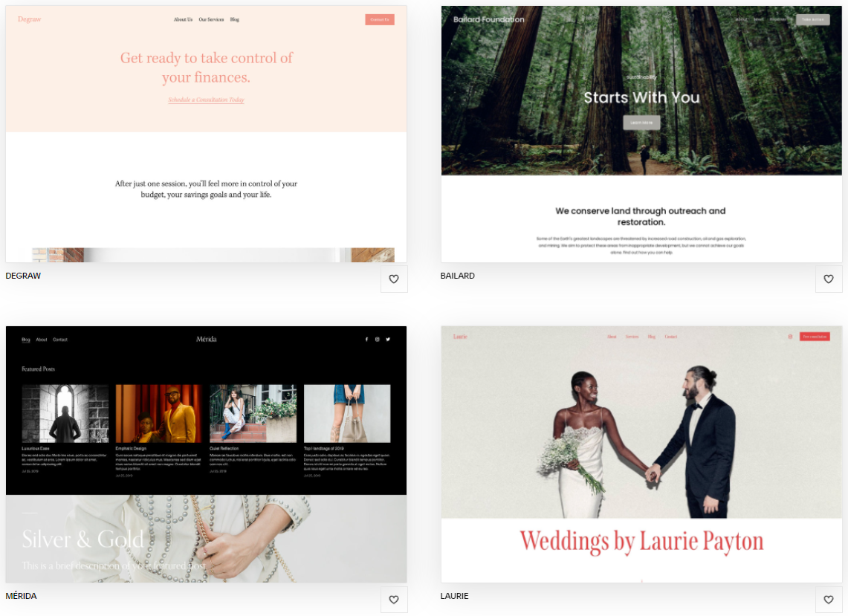Image resolution: width=848 pixels, height=616 pixels.
Task: Click the 'Weddings by Laurie Payton' heading
Action: (641, 542)
